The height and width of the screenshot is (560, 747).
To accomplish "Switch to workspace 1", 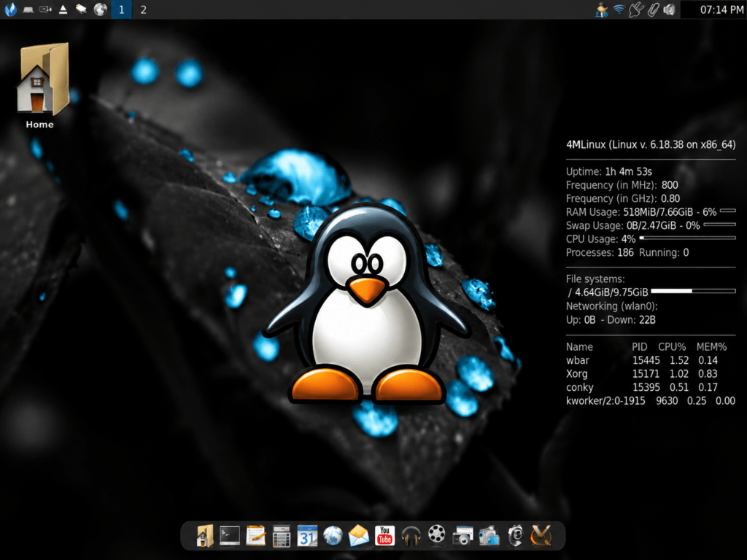I will [122, 9].
